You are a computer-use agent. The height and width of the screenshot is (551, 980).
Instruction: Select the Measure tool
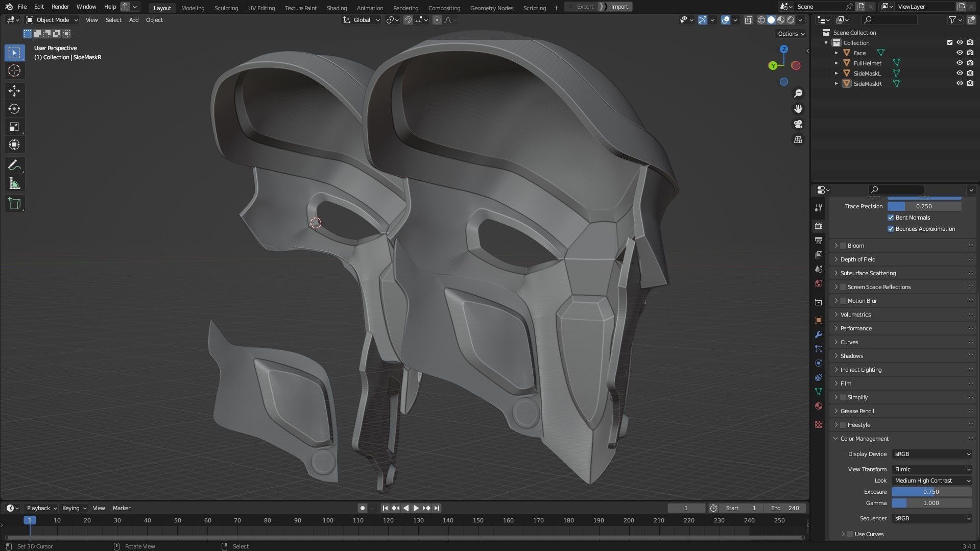coord(14,183)
